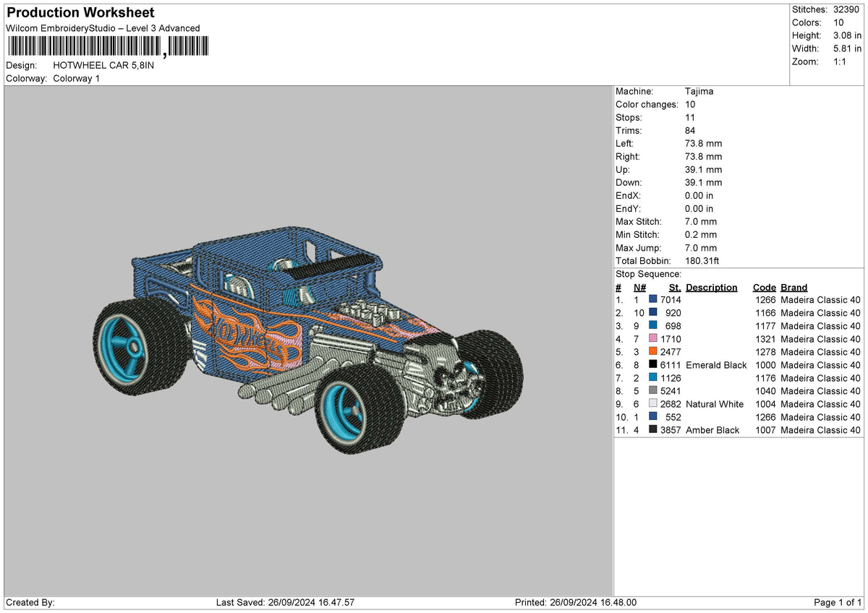Screen dimensions: 868x613
Task: Click the Max Stitch value '7.0 mm'
Action: [701, 222]
